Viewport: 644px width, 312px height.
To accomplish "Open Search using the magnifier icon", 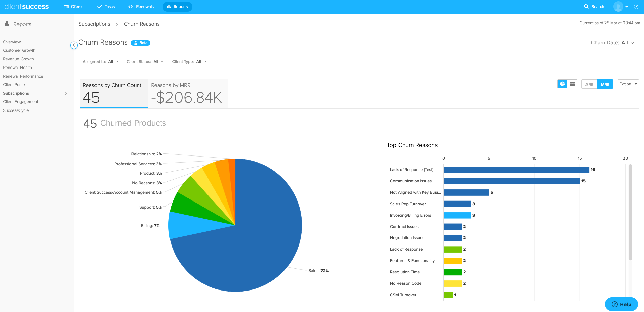I will pyautogui.click(x=585, y=6).
